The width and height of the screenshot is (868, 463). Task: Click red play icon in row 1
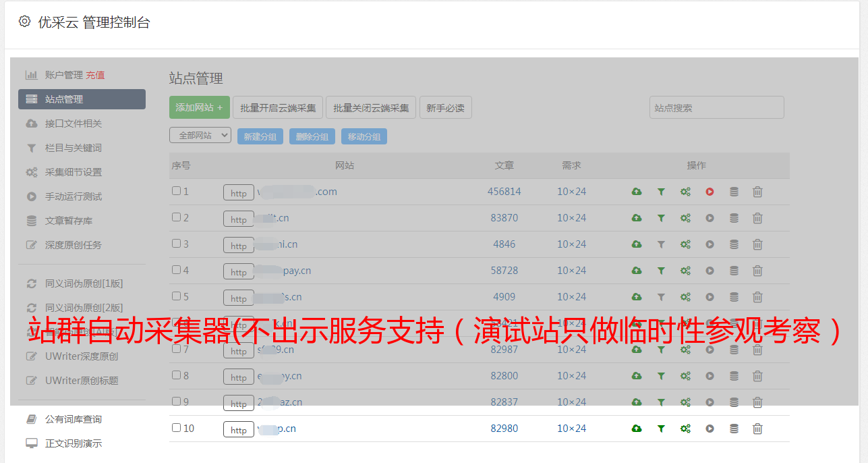click(x=710, y=192)
